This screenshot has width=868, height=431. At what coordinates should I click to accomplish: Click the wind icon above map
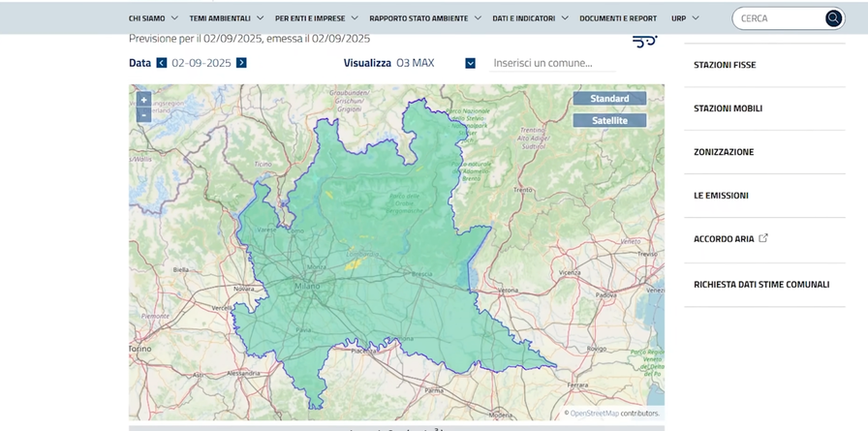pos(644,41)
